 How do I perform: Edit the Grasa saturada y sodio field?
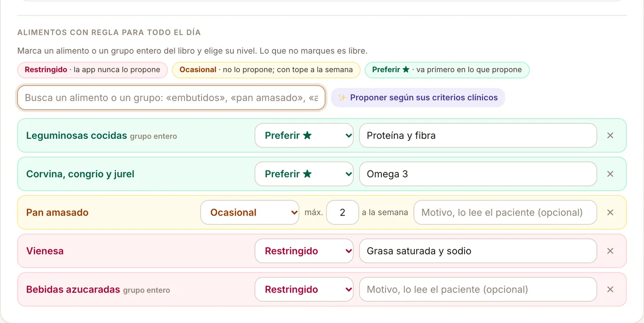pos(478,251)
